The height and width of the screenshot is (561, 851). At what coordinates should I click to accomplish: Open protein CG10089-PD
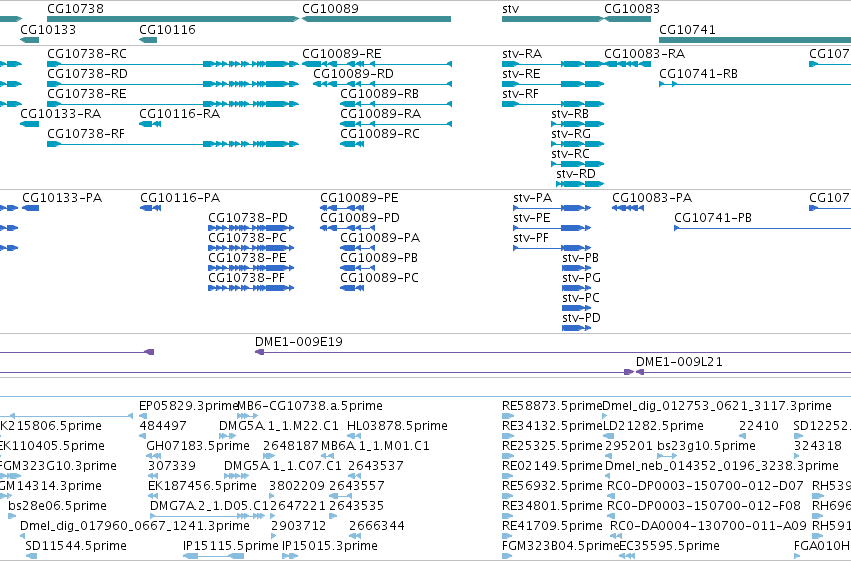360,218
